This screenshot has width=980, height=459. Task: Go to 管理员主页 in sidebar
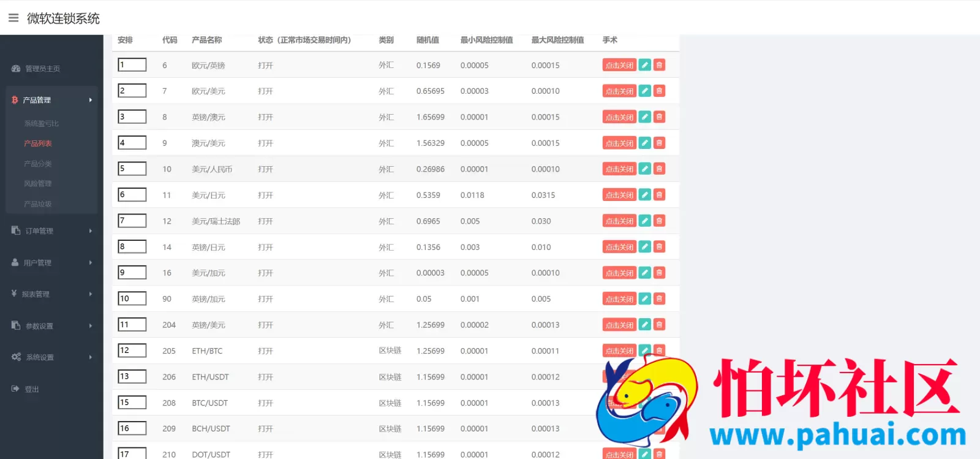(43, 69)
